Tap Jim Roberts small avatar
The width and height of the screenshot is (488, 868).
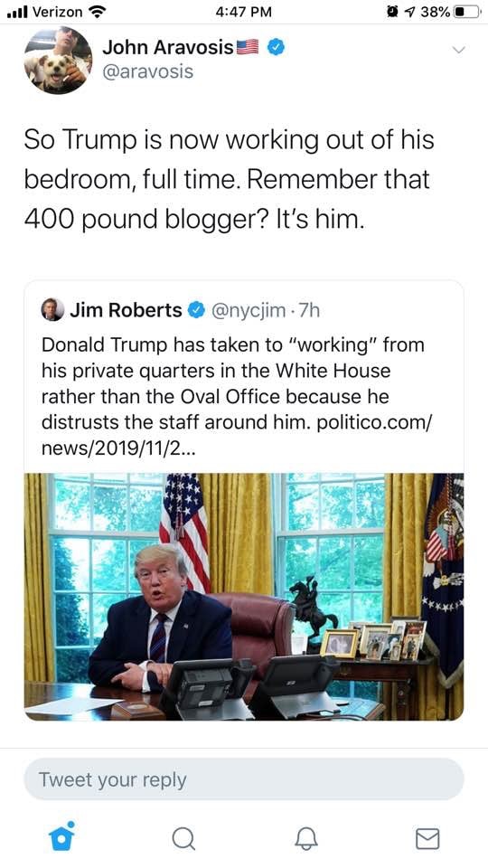[52, 309]
